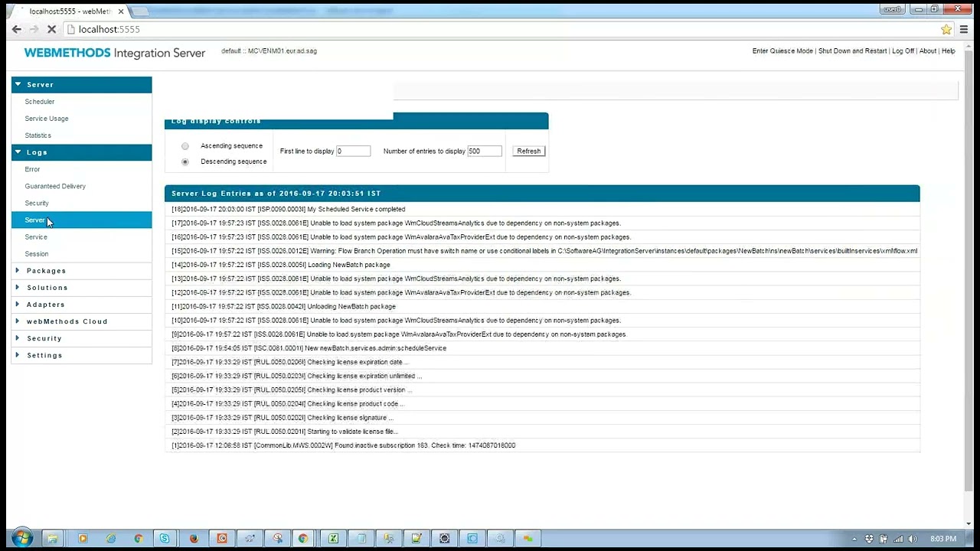Open the Server log item

tap(81, 220)
